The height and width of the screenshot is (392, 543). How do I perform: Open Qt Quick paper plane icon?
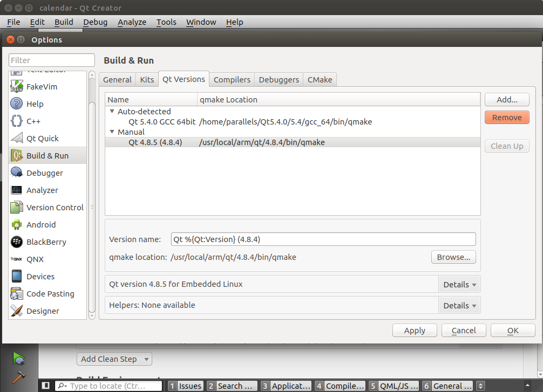click(17, 139)
